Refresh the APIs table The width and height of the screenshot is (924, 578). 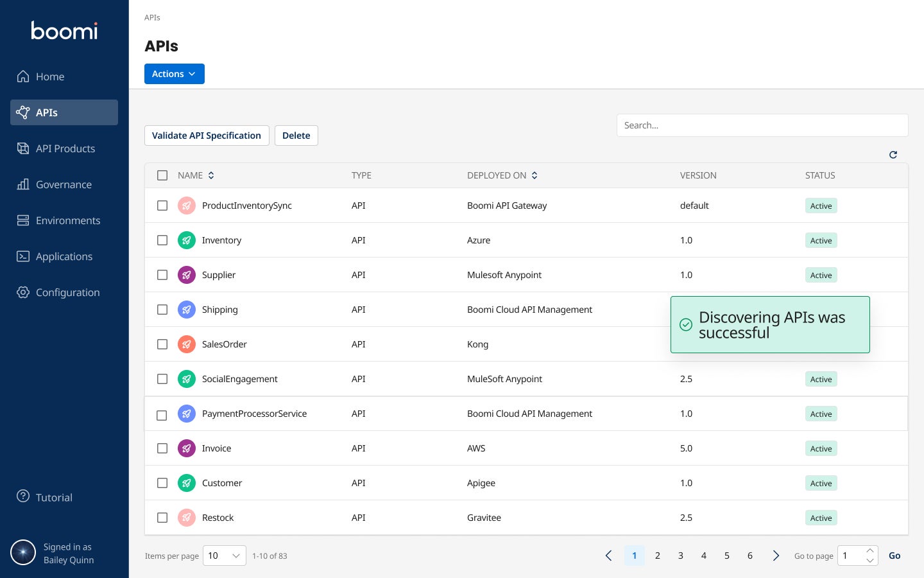(x=893, y=155)
